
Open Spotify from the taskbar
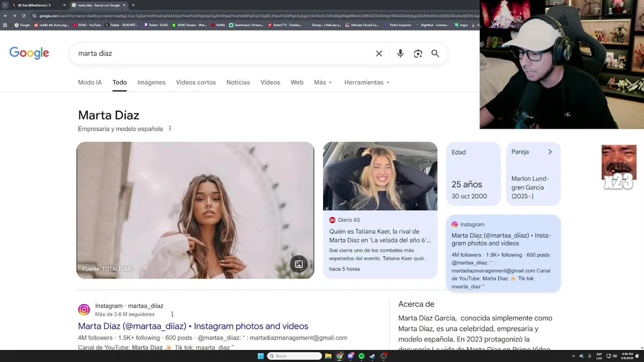[361, 356]
